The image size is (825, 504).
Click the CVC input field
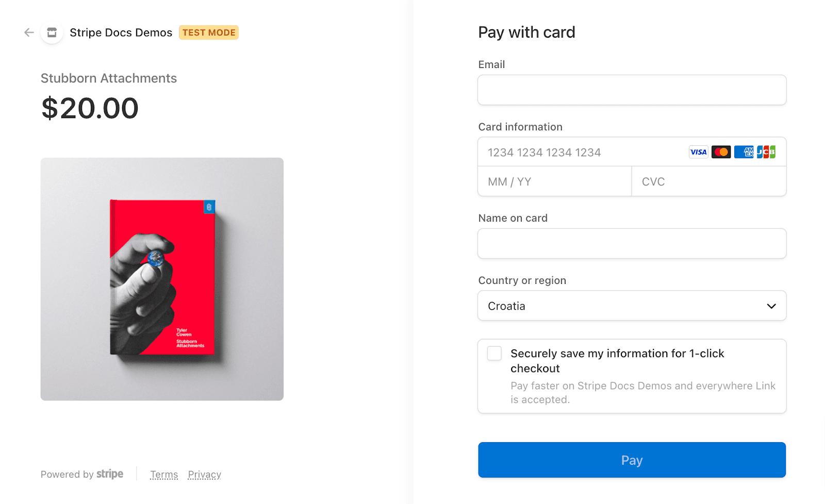click(x=709, y=181)
